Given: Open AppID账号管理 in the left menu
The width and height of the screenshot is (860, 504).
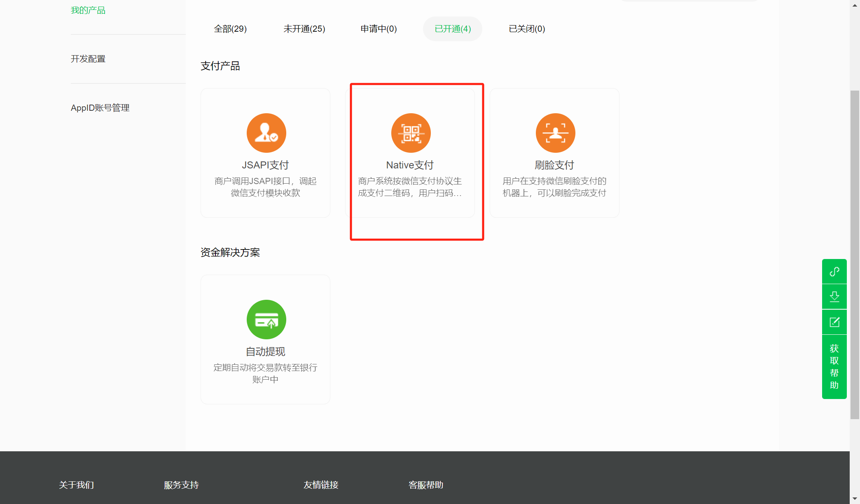Looking at the screenshot, I should [100, 108].
